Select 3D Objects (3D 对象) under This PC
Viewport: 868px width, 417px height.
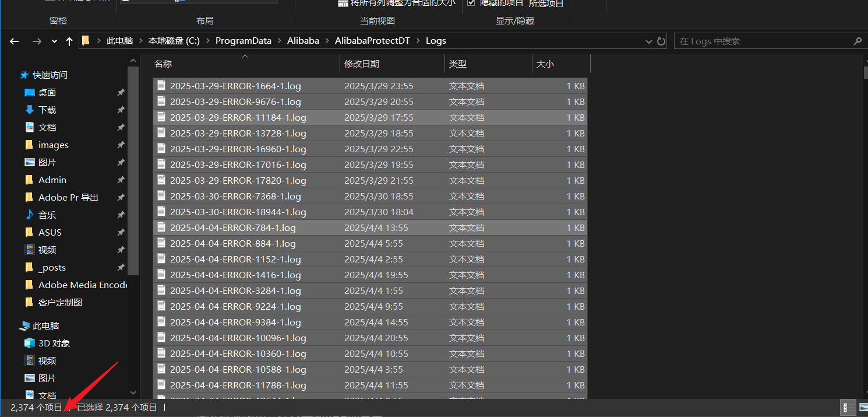coord(54,344)
